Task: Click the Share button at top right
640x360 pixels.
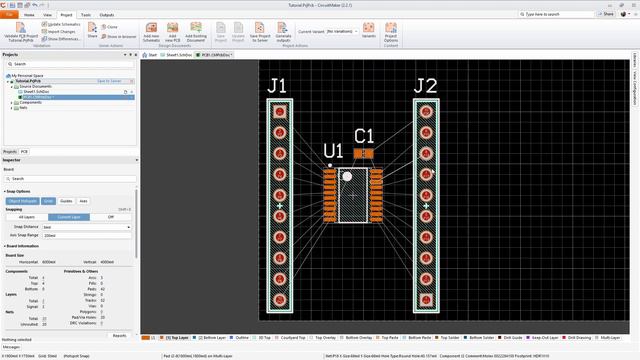Action: click(x=606, y=14)
